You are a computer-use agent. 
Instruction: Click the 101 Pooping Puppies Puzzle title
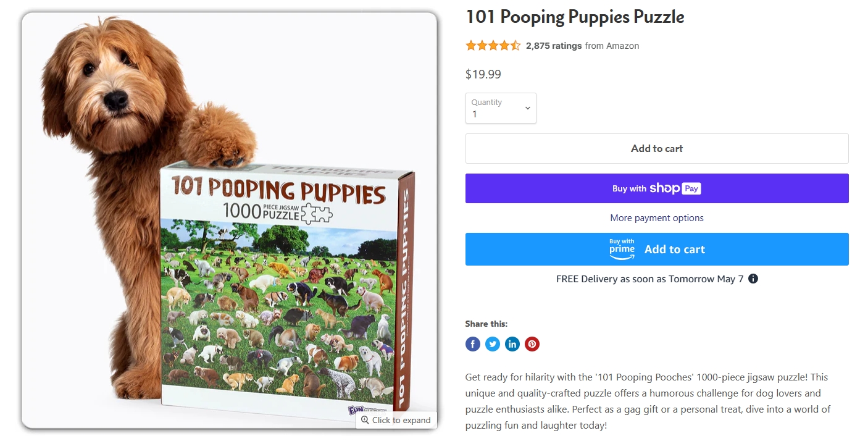pos(575,17)
